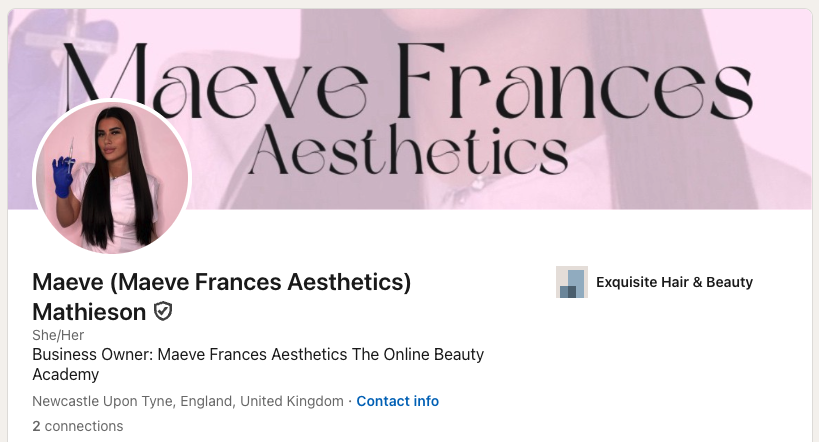Screen dimensions: 819x442
Task: Click the Exquisite Hair & Beauty logo
Action: [x=571, y=282]
